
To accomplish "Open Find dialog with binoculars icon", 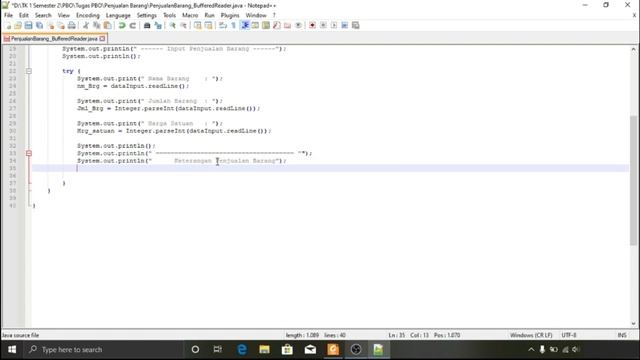I will (147, 25).
